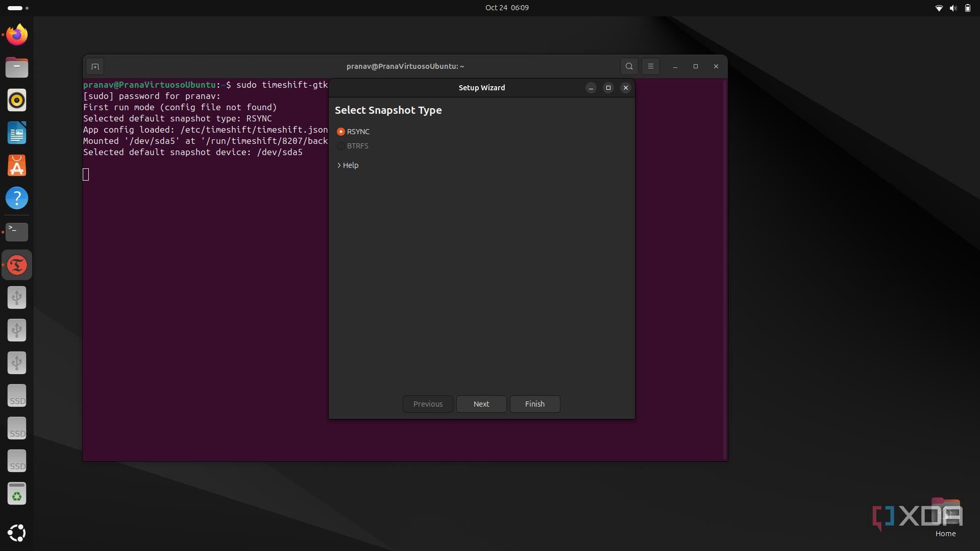The height and width of the screenshot is (551, 980).
Task: Open Ubuntu App Center icon
Action: point(17,166)
